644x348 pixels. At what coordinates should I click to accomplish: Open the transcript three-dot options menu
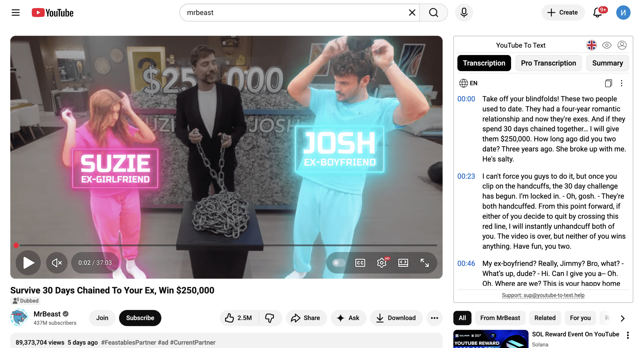click(x=621, y=83)
